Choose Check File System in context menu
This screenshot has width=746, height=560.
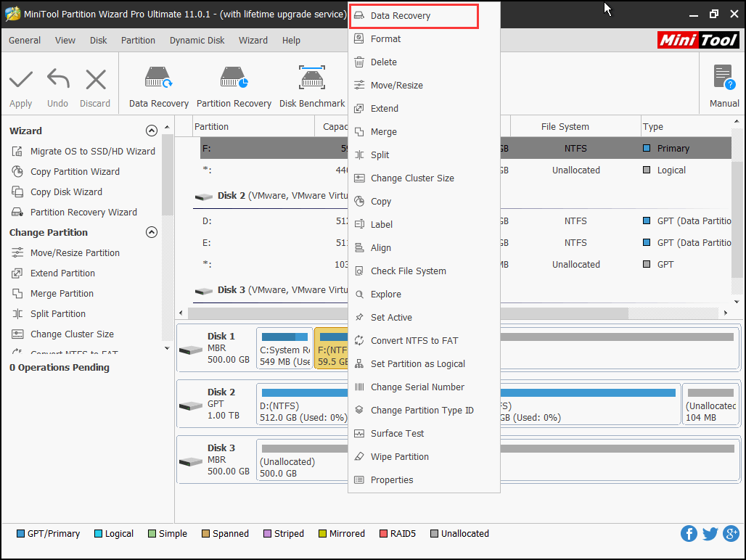point(424,271)
